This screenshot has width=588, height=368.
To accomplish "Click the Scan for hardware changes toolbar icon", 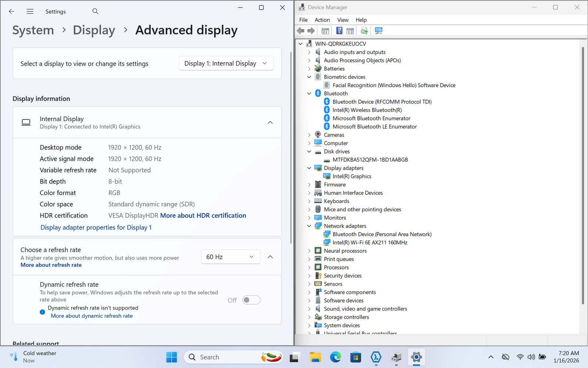I will [x=379, y=31].
